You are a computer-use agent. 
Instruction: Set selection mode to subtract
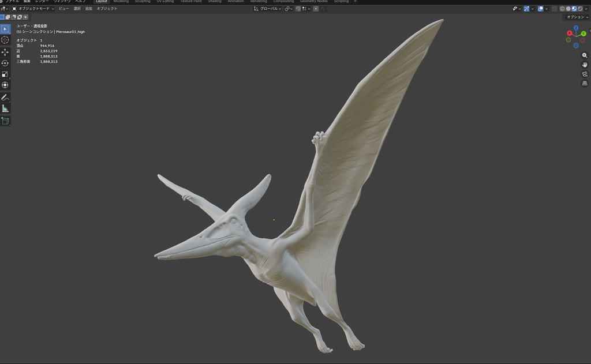click(14, 17)
